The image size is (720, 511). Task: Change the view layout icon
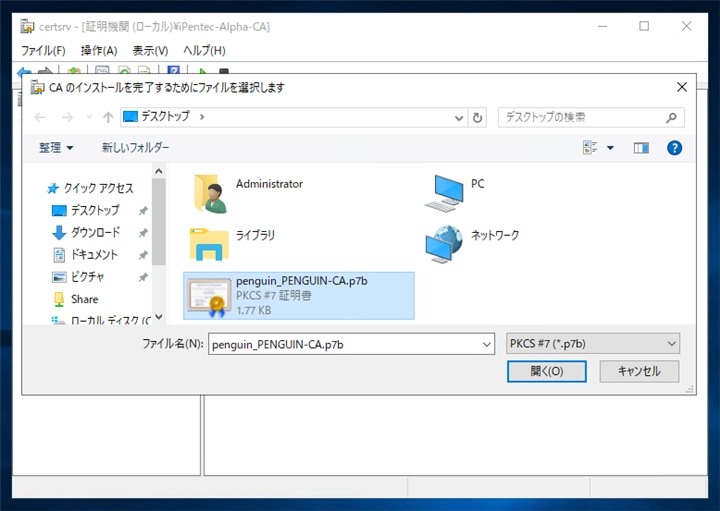click(x=590, y=147)
